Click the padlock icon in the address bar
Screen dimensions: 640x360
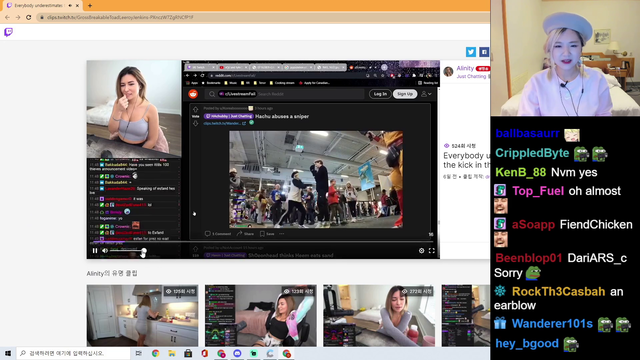coord(42,18)
